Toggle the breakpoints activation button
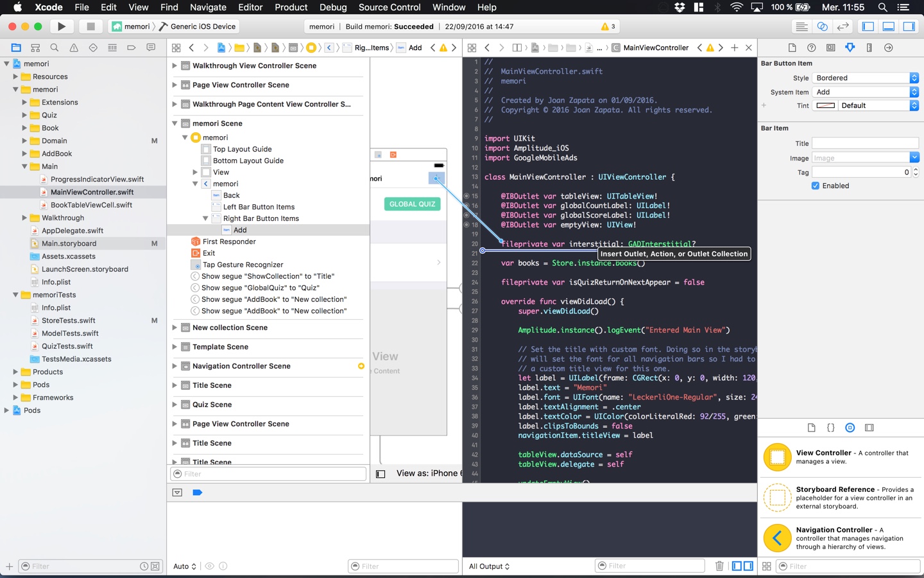 [x=197, y=493]
